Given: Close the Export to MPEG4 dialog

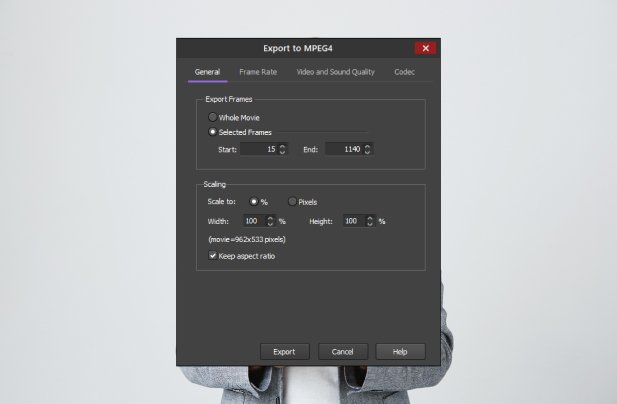Looking at the screenshot, I should pyautogui.click(x=425, y=48).
